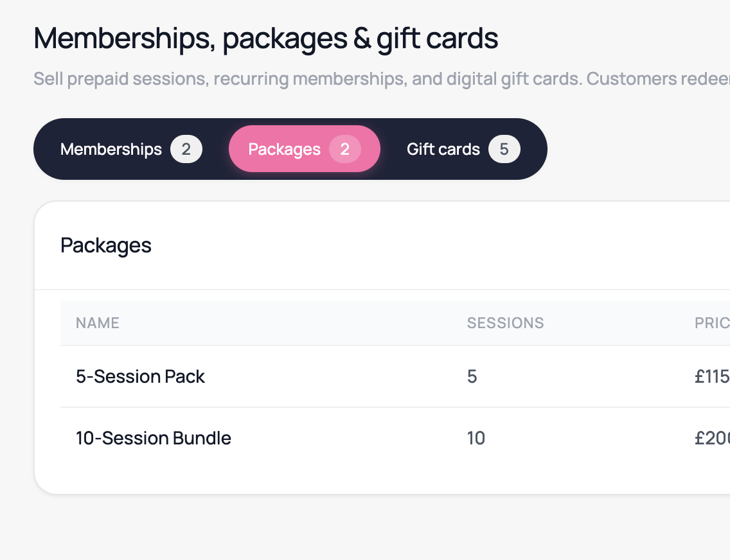
Task: Switch to the Memberships tab
Action: point(131,149)
